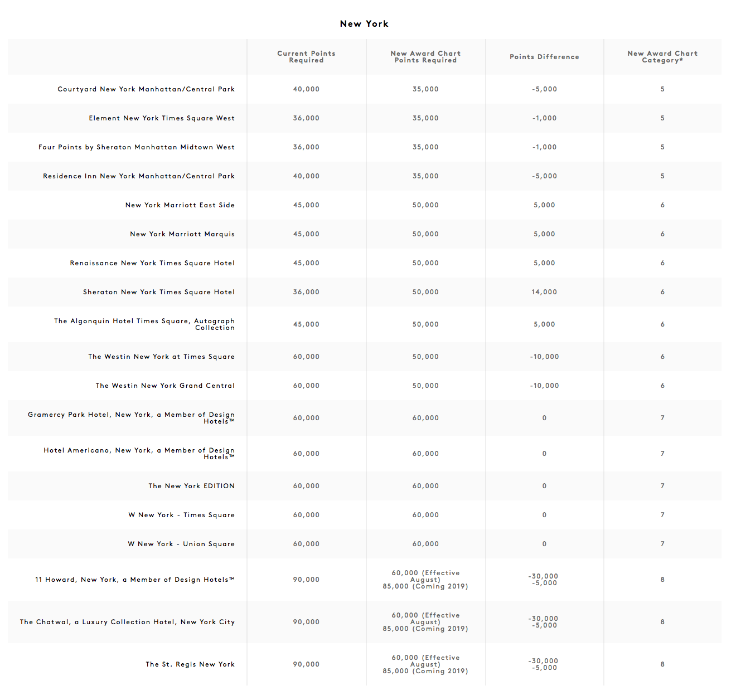
Task: Select the New Award Chart Points Required header
Action: point(425,57)
